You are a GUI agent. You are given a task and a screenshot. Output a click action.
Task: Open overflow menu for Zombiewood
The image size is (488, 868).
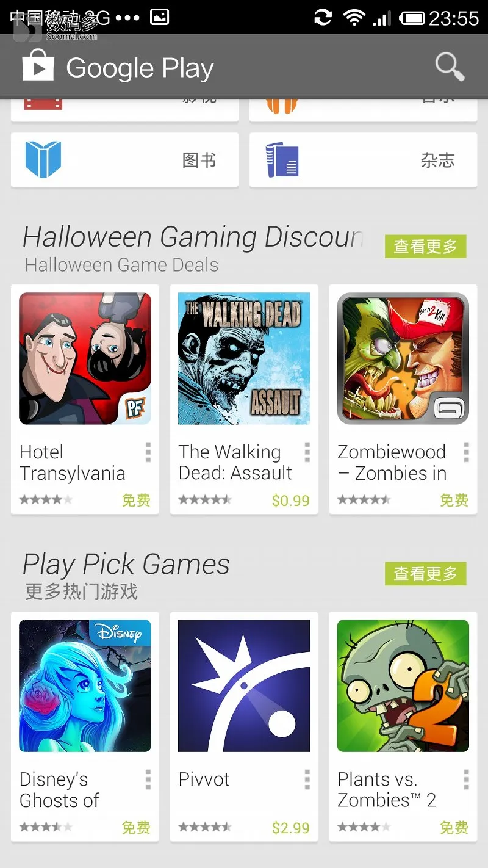[467, 452]
